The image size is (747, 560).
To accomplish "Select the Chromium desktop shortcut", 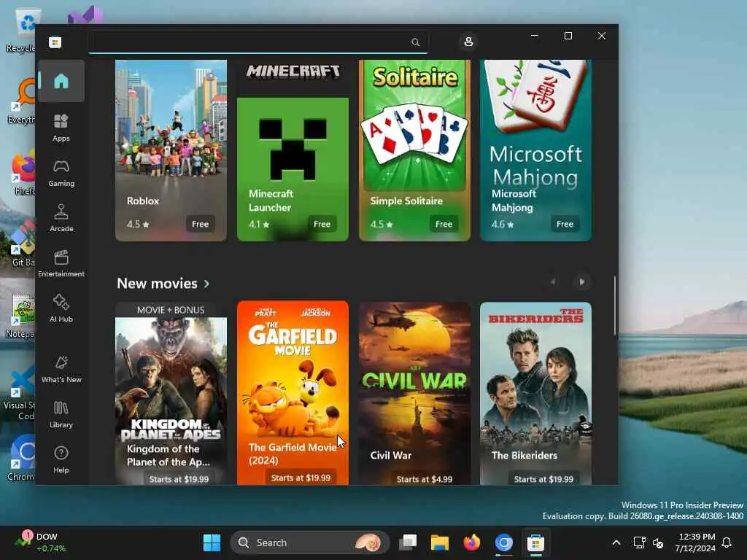I will 21,458.
